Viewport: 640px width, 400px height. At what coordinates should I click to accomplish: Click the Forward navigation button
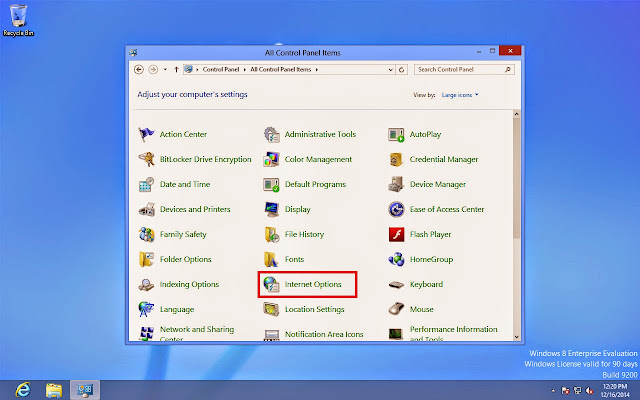[153, 69]
